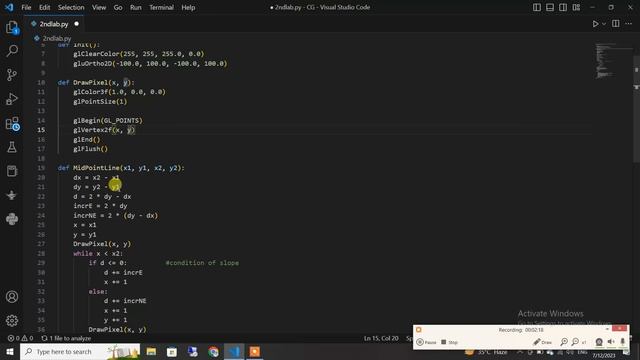Open the Windows Start menu
This screenshot has width=640, height=360.
tap(10, 351)
